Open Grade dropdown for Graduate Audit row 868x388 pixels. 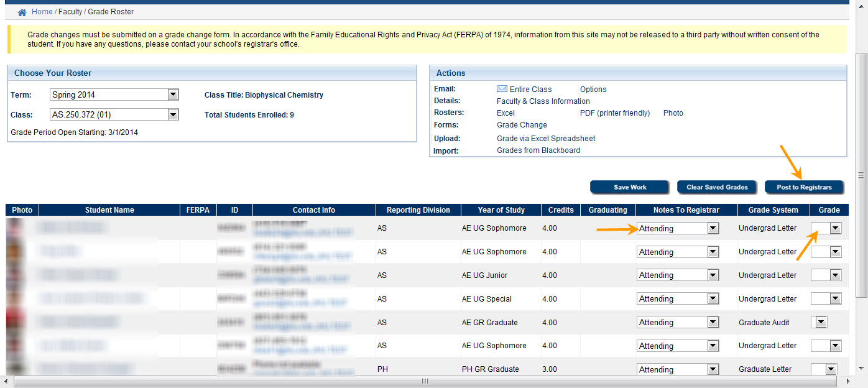point(820,322)
